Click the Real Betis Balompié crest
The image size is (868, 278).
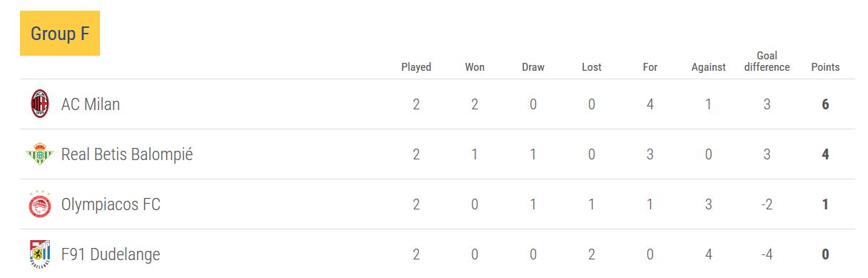pyautogui.click(x=40, y=154)
